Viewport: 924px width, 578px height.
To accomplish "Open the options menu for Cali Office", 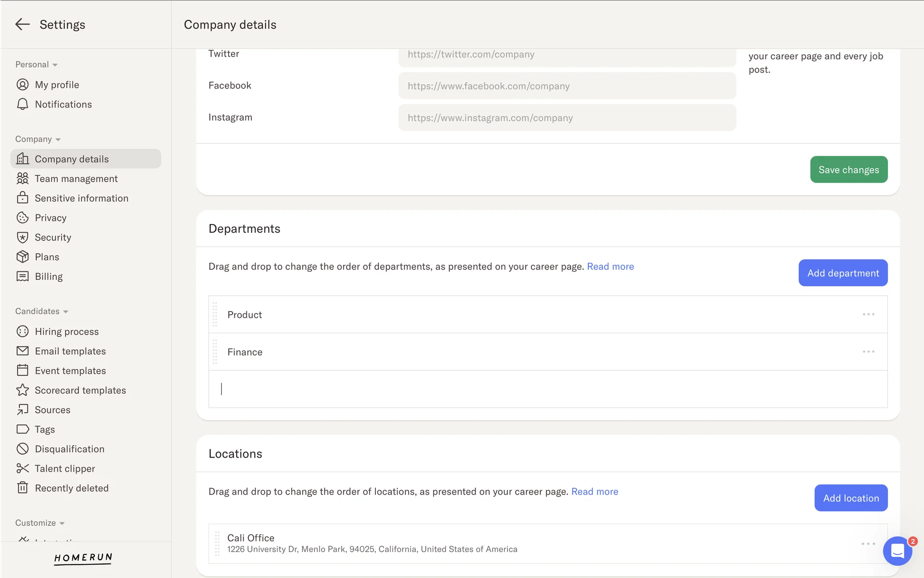I will tap(868, 544).
